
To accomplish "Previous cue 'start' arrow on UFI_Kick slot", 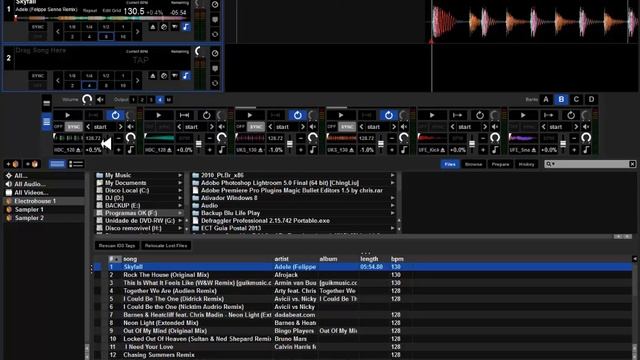I will pyautogui.click(x=452, y=127).
